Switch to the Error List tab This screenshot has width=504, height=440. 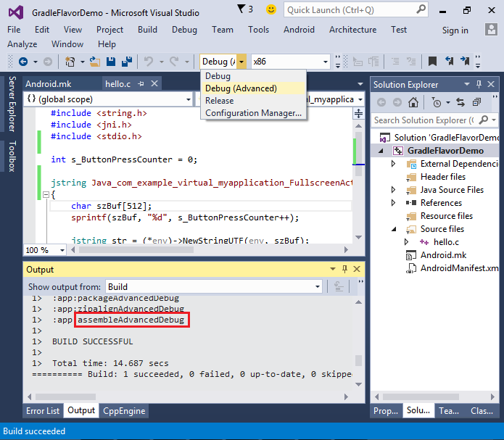pyautogui.click(x=43, y=411)
